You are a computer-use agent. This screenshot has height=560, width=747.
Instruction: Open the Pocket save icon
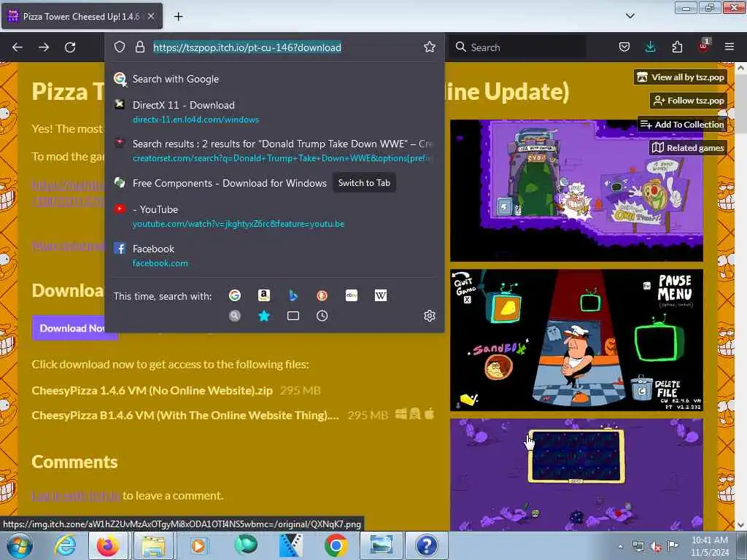tap(624, 47)
